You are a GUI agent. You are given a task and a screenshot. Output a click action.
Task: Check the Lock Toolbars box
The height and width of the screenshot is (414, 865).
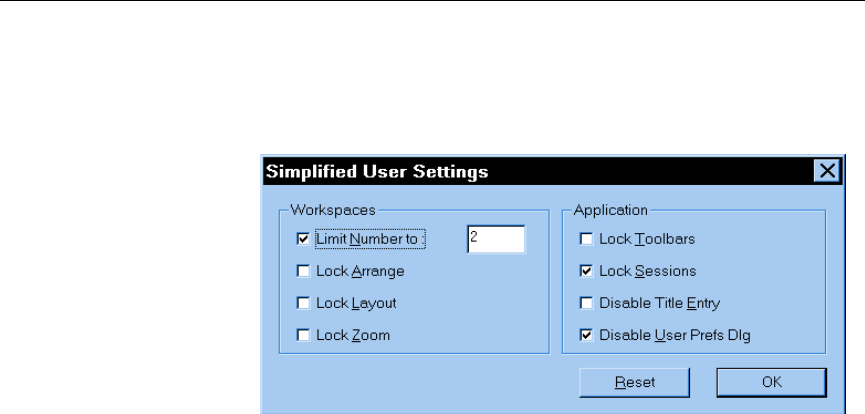click(585, 239)
